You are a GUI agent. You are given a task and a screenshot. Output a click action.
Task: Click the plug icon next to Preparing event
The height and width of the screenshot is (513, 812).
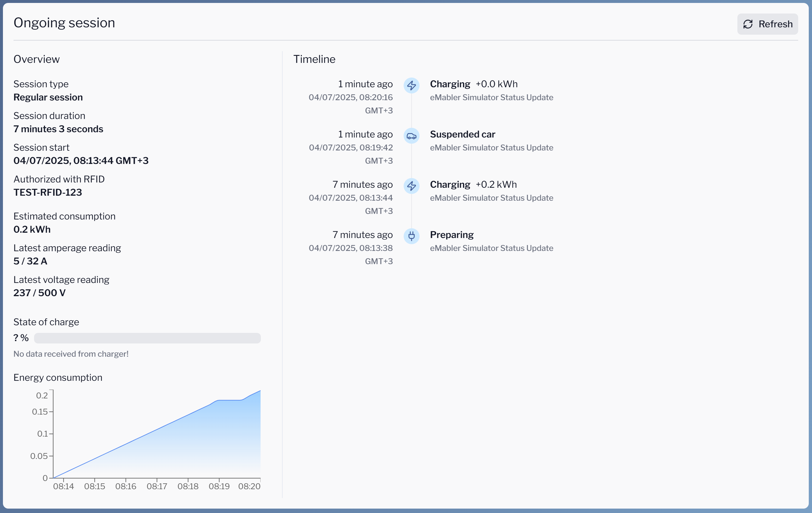coord(412,236)
